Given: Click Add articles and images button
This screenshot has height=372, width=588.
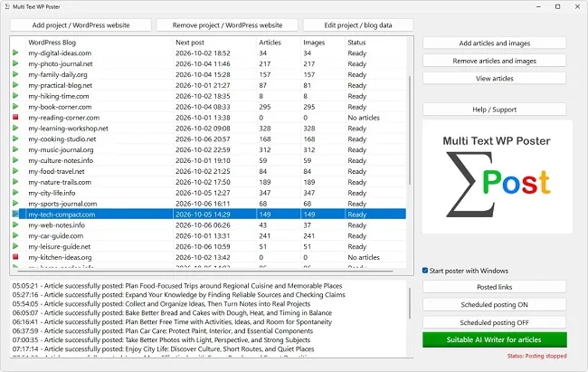Looking at the screenshot, I should 494,43.
